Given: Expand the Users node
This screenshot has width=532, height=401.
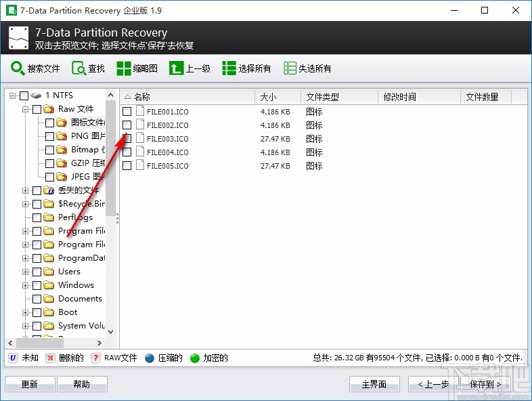Looking at the screenshot, I should coord(25,272).
